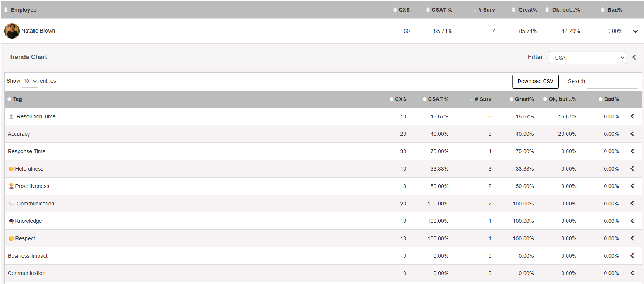Screen dimensions: 644x284
Task: Click the Helpfulness tag icon
Action: tap(11, 169)
